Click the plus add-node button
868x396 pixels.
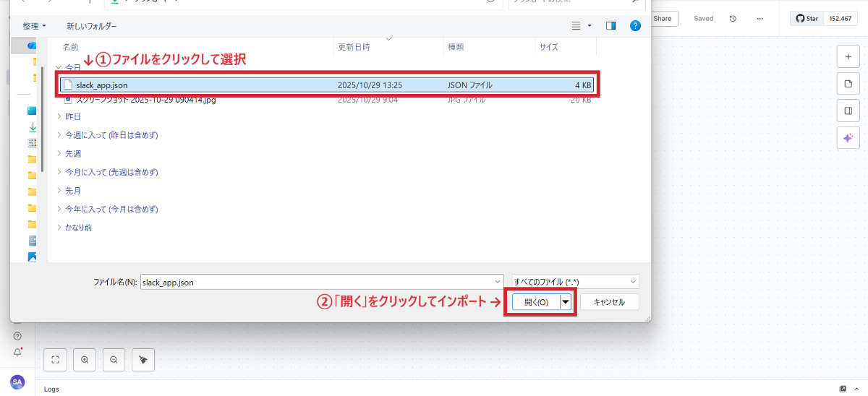click(848, 56)
